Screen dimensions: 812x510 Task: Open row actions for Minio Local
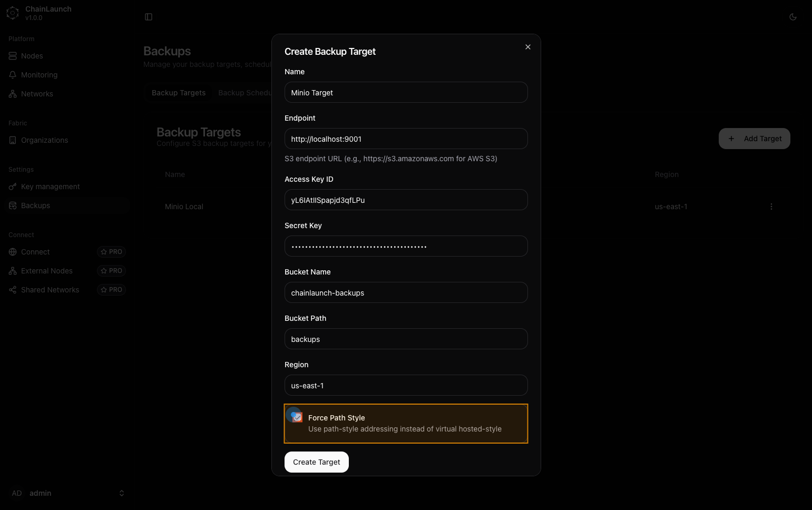(771, 207)
